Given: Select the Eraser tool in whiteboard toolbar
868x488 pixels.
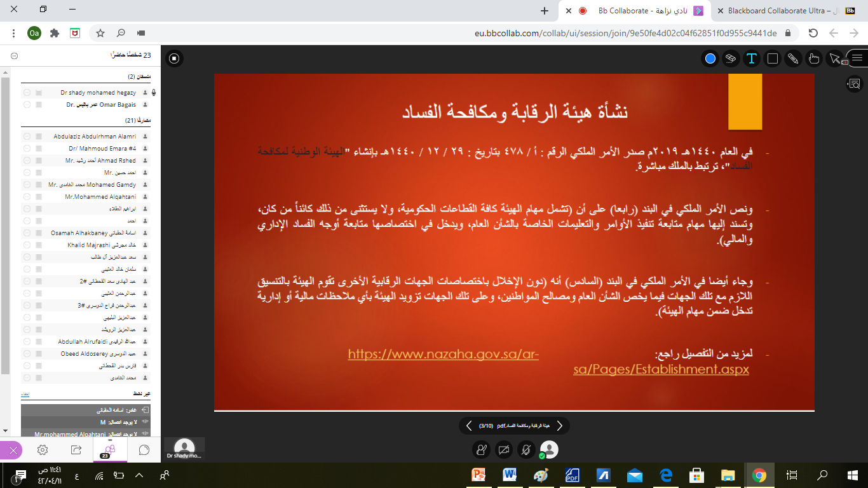Looking at the screenshot, I should point(731,58).
